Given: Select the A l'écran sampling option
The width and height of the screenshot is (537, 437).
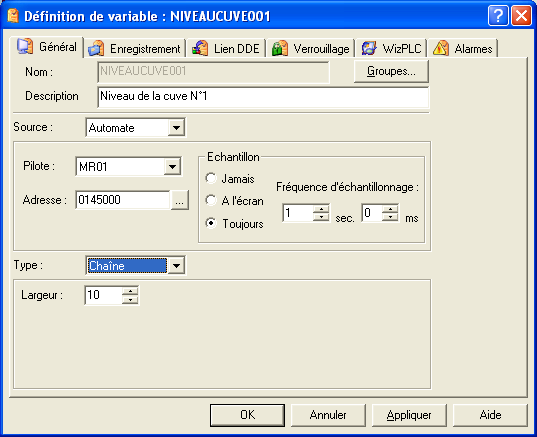Looking at the screenshot, I should 211,200.
